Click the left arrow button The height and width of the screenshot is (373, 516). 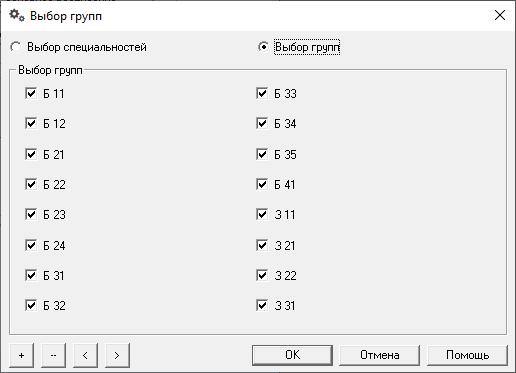(x=85, y=355)
